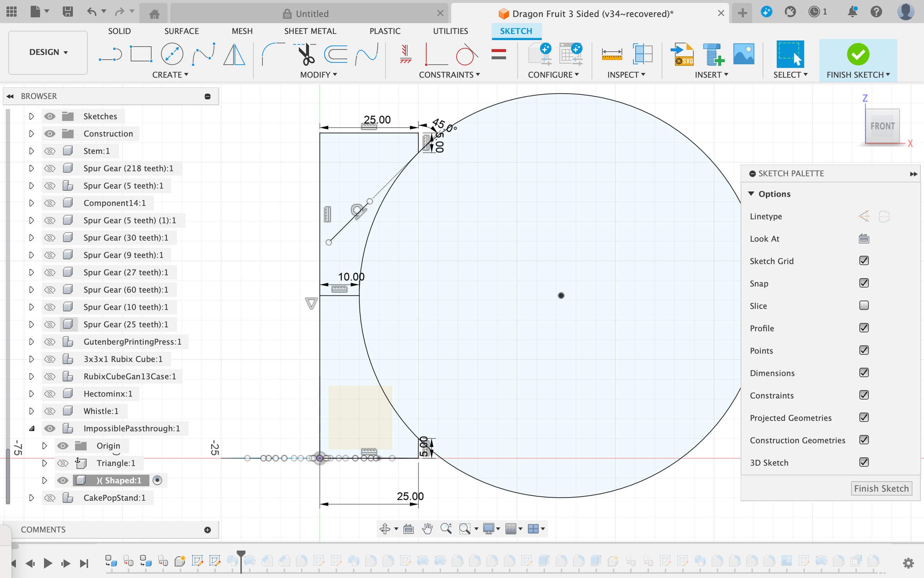This screenshot has height=578, width=924.
Task: Select the Center Diameter Circle tool
Action: pyautogui.click(x=172, y=54)
